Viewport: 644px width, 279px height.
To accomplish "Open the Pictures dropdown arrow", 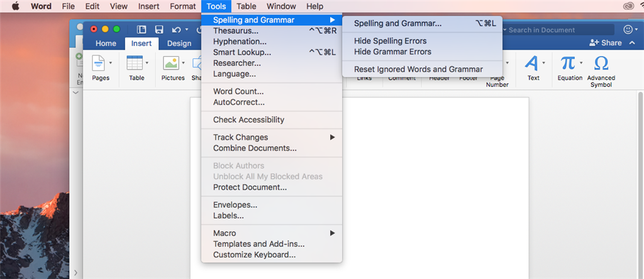I will point(183,63).
